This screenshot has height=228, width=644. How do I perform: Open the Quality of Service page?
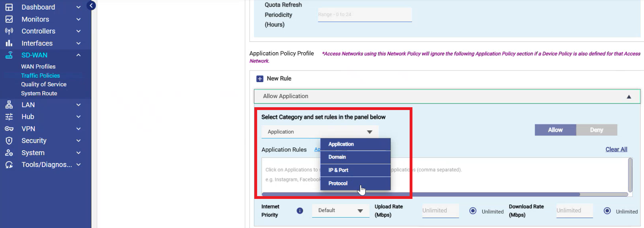click(44, 85)
